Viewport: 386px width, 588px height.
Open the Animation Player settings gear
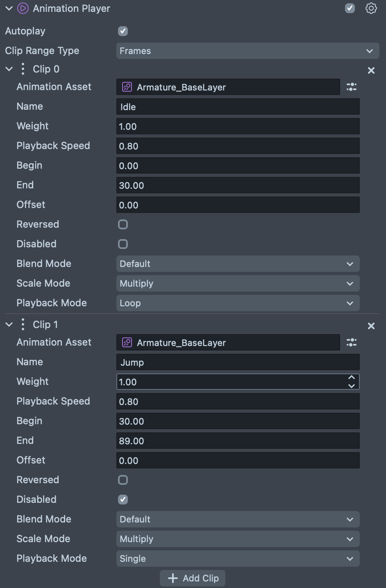click(x=371, y=9)
